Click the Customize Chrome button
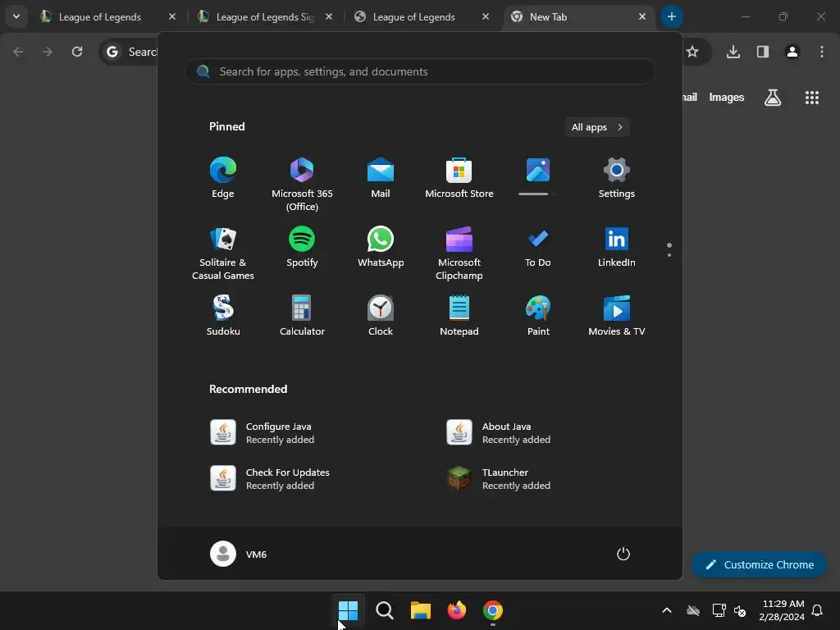Image resolution: width=840 pixels, height=630 pixels. click(x=759, y=564)
